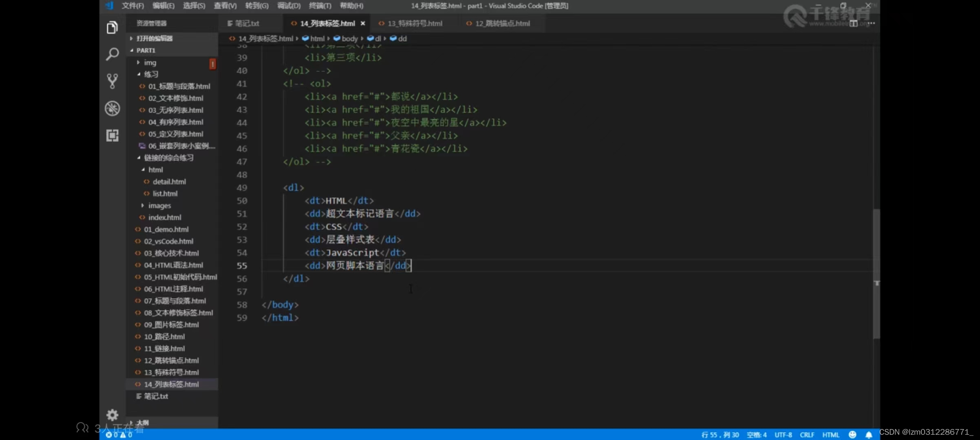Click the line and column status 行 55, 列 30
The height and width of the screenshot is (440, 980).
tap(720, 435)
